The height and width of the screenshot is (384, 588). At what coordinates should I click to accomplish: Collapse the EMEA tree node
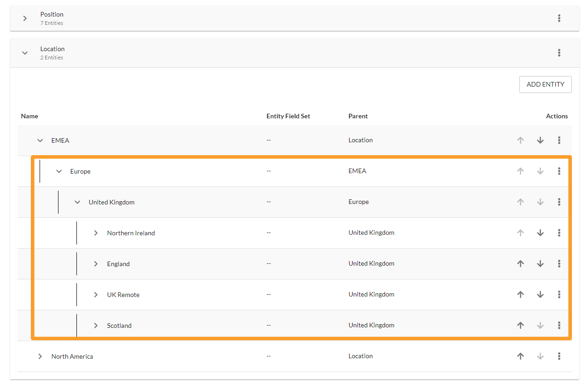tap(41, 140)
